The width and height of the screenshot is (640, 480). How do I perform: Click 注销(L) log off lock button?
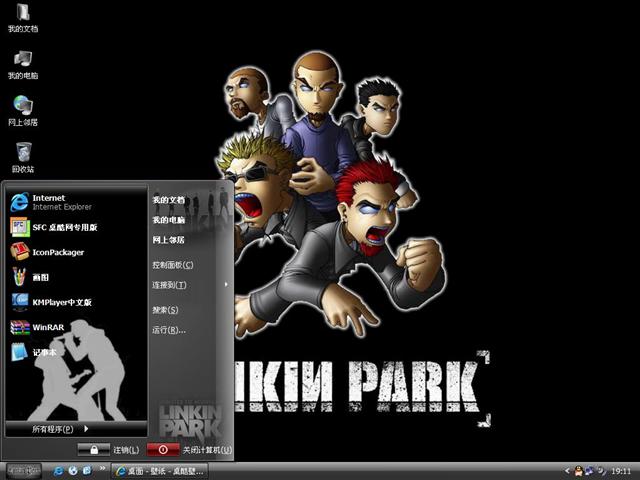pos(94,450)
